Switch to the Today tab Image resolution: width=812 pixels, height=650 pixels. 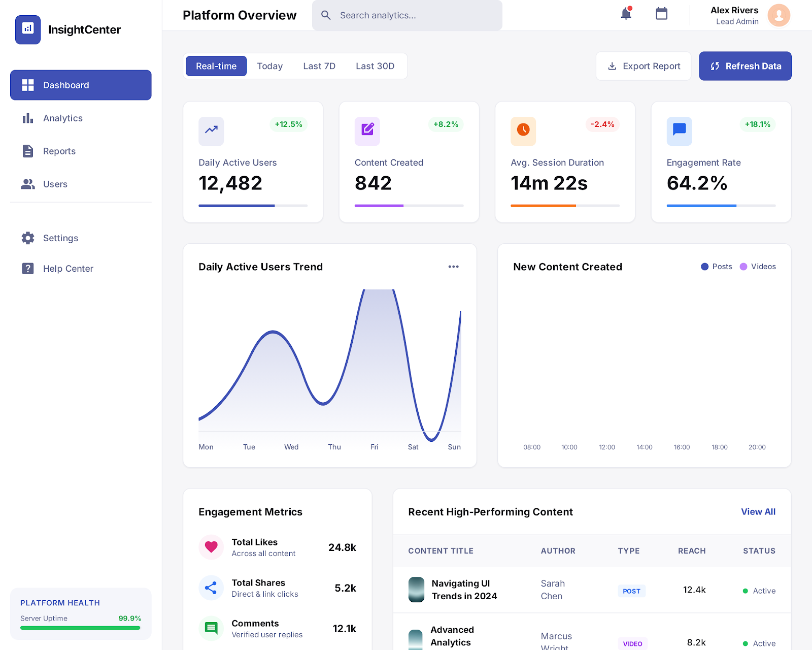click(x=269, y=66)
